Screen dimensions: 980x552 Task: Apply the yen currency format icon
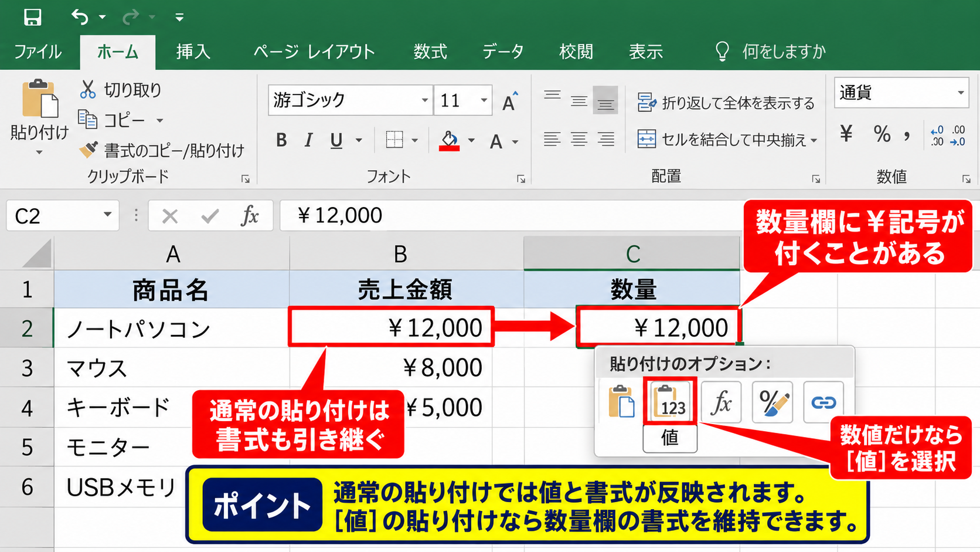pos(846,134)
